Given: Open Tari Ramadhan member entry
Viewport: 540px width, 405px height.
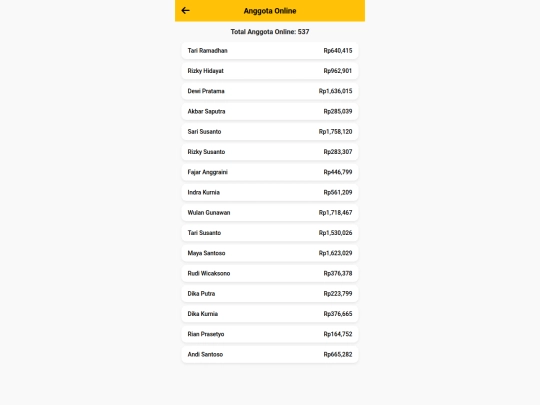Looking at the screenshot, I should (x=270, y=51).
